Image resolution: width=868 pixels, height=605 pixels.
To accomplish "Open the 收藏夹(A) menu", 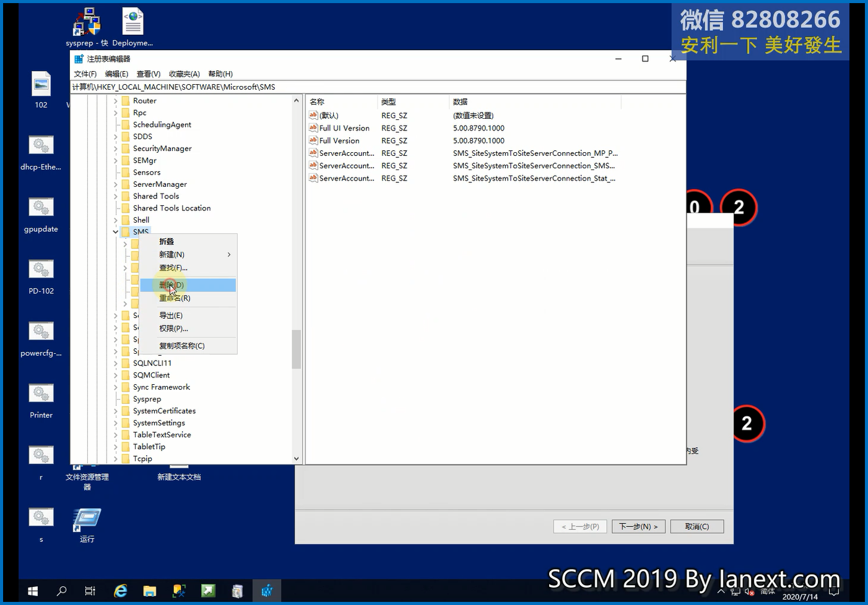I will [x=184, y=74].
